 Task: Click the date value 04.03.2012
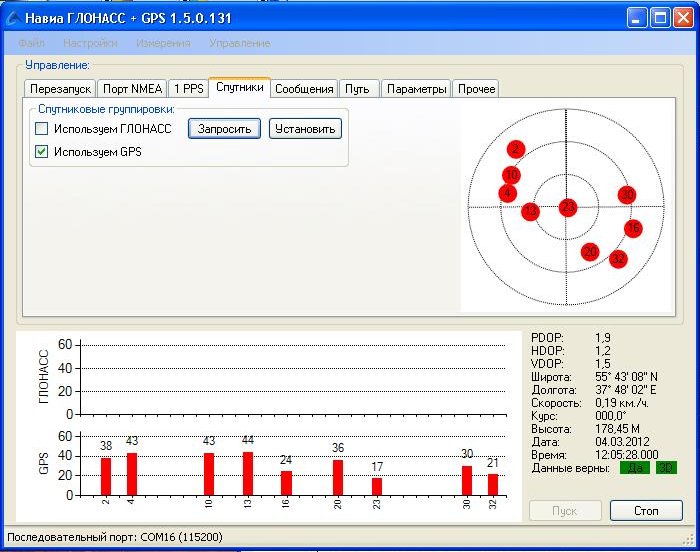coord(622,442)
